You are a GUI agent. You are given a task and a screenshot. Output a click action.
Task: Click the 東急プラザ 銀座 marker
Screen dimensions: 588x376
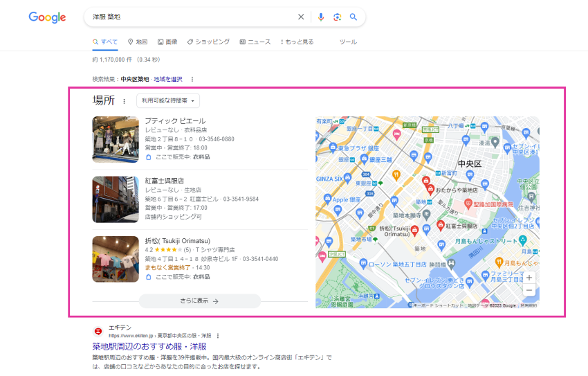point(333,147)
